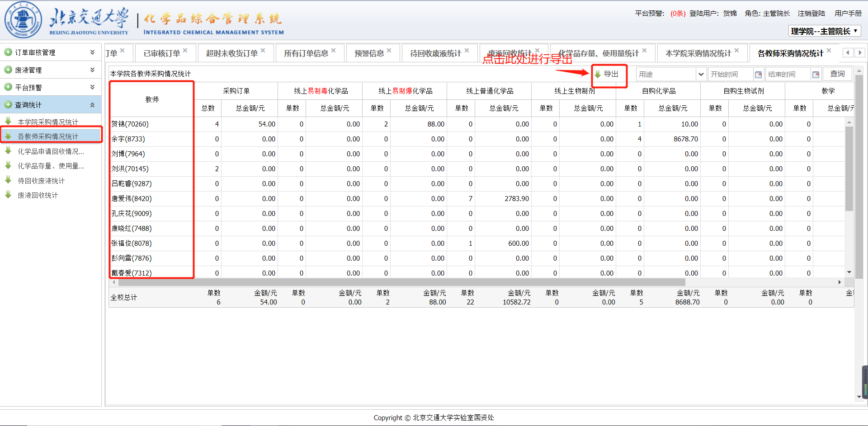Open the 用户手册 user manual link
The image size is (868, 426).
(848, 14)
